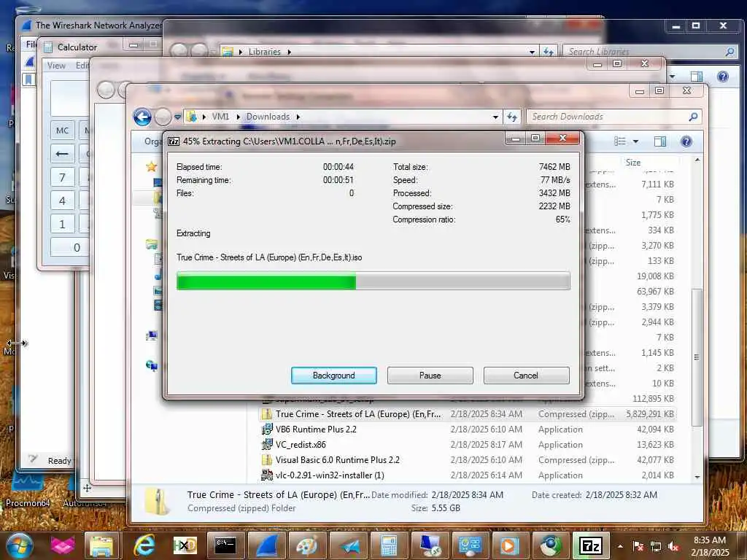Open Paint from the taskbar

tap(307, 545)
